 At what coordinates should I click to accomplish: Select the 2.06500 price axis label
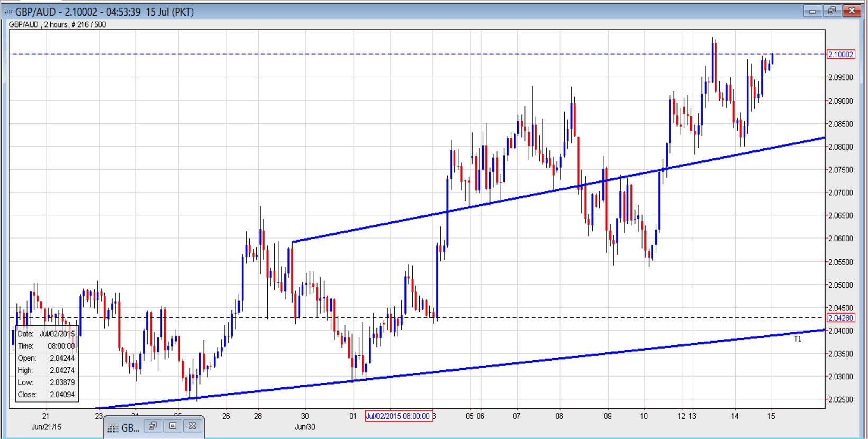click(x=841, y=216)
